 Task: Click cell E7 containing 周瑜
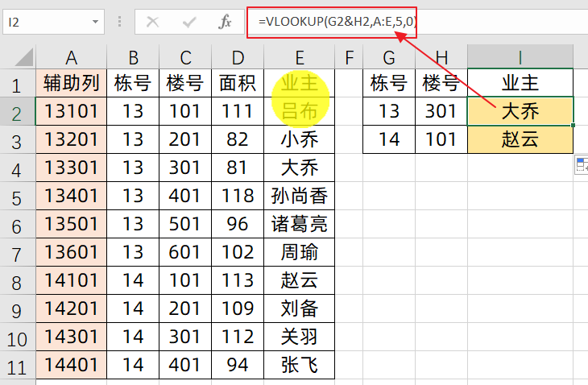tap(300, 252)
